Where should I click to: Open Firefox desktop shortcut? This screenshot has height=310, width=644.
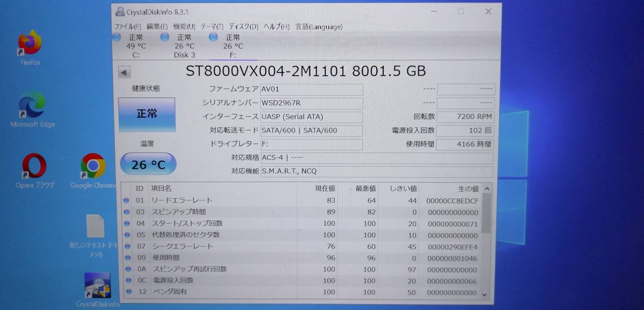tap(30, 47)
